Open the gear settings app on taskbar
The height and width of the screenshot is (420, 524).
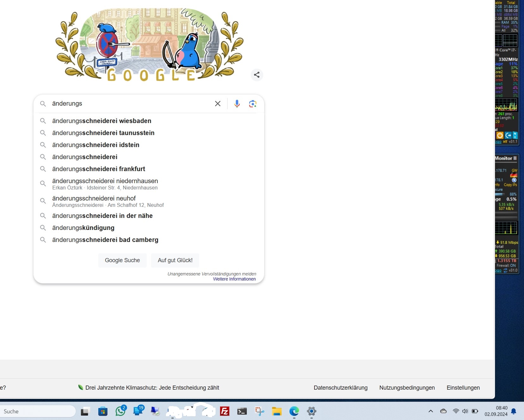312,411
